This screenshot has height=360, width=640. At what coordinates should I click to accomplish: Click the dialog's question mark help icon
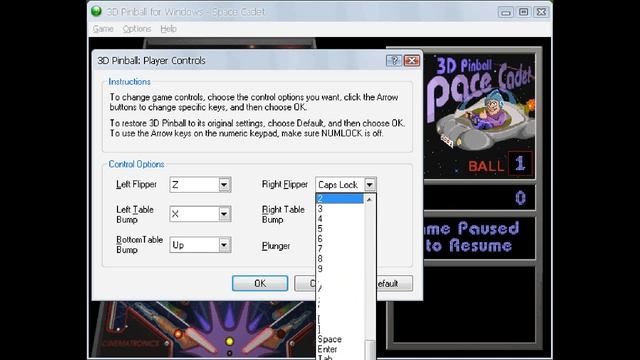(393, 61)
